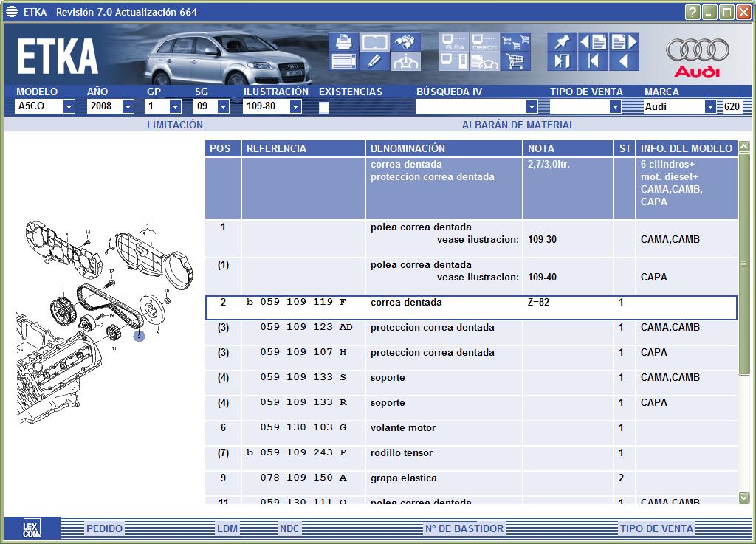
Task: Select soporte row 059 109 133 R
Action: click(471, 408)
